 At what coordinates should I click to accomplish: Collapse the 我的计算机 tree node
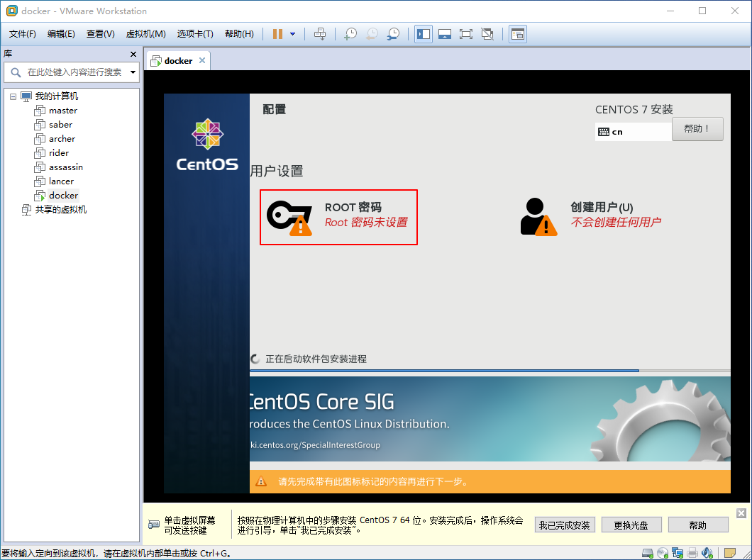pos(13,96)
